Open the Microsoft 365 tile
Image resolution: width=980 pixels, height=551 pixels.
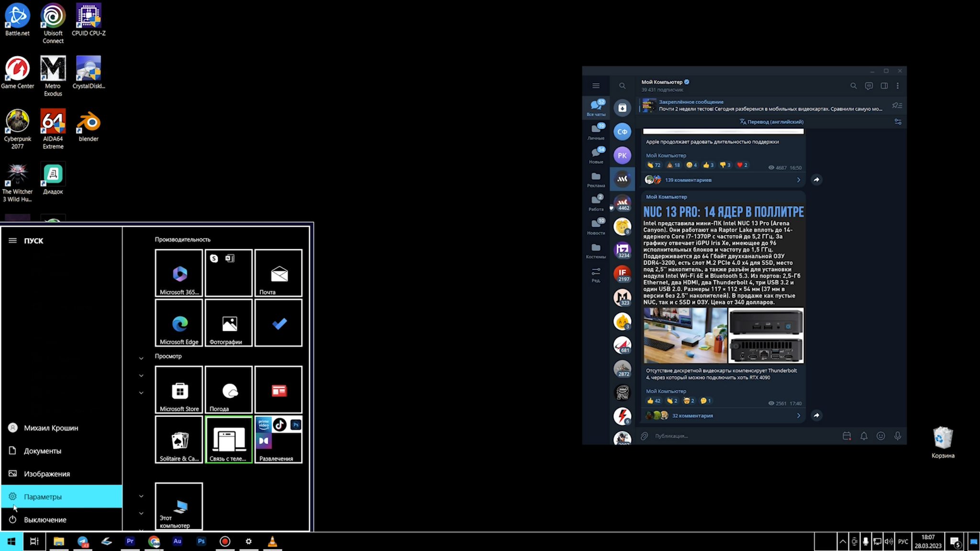tap(179, 273)
